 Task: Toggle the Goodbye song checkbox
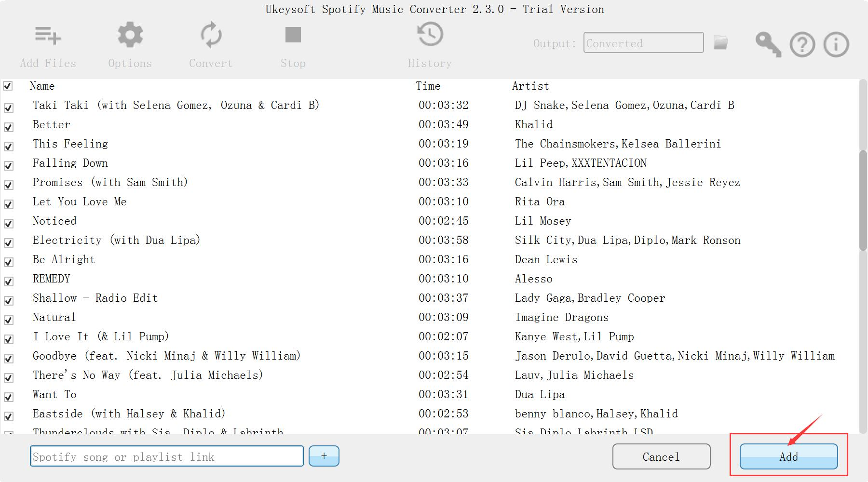coord(8,358)
